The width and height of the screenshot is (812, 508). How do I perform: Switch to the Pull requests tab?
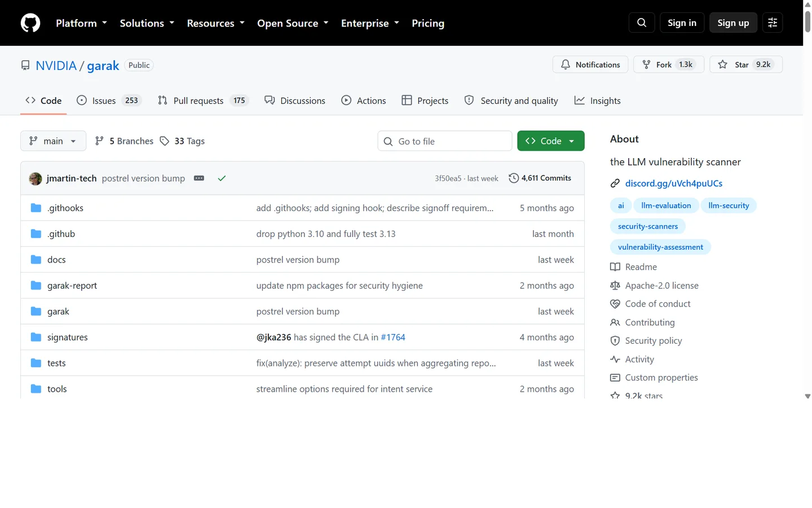click(203, 100)
